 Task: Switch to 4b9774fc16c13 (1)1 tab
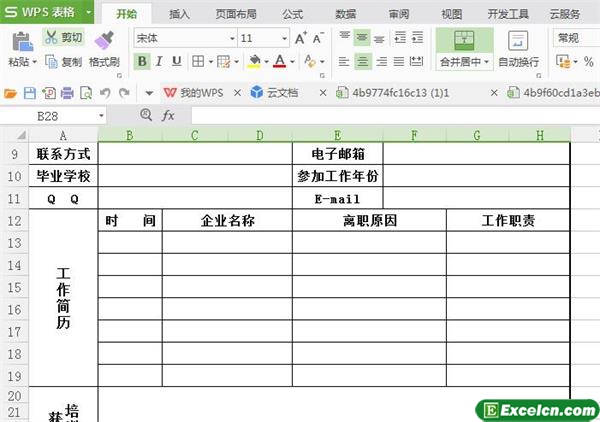click(392, 93)
